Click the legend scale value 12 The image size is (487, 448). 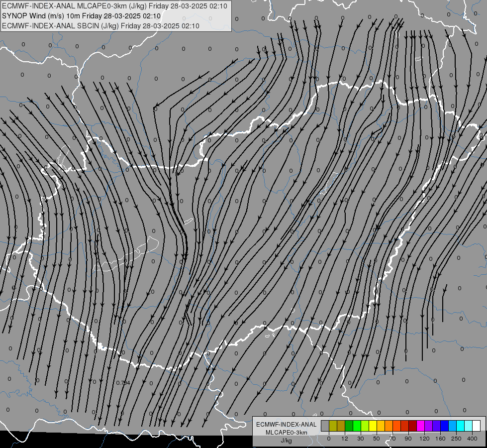tap(344, 439)
